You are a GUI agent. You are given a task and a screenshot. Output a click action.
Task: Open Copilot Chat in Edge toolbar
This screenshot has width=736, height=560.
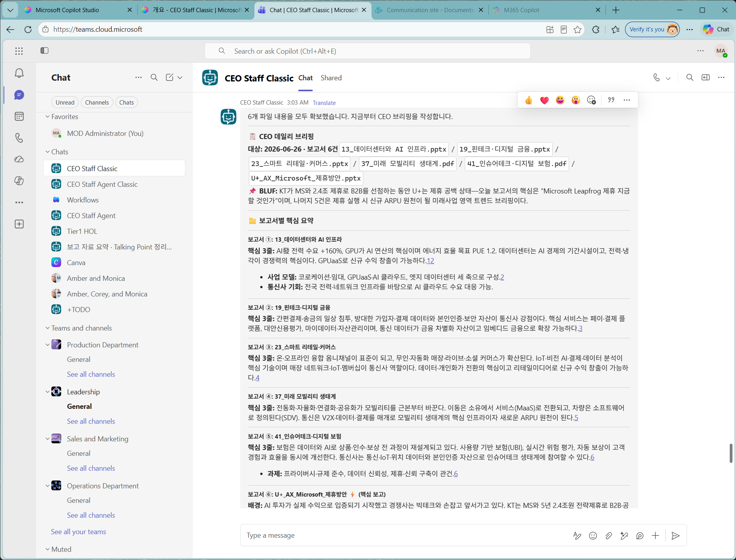point(716,29)
